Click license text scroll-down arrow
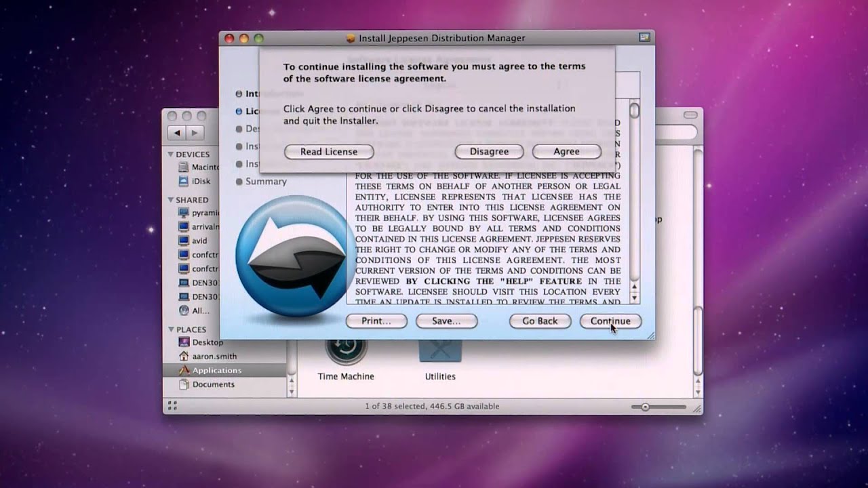The width and height of the screenshot is (868, 488). coord(634,298)
